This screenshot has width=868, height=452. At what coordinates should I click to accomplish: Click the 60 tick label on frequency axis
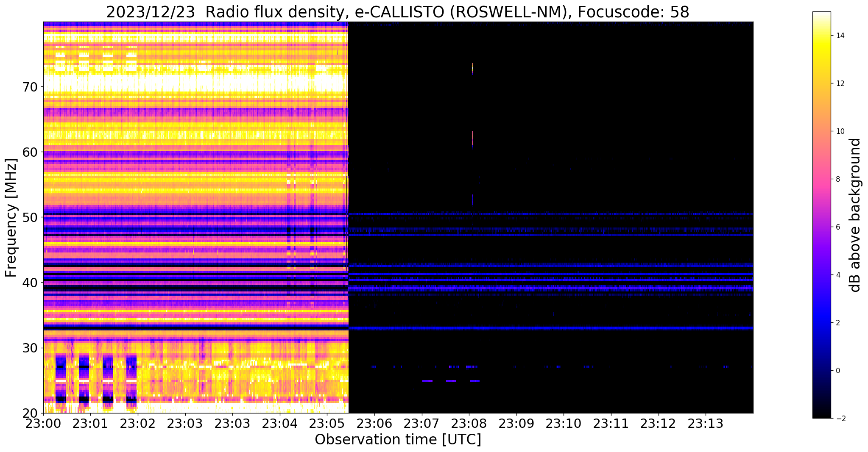tap(30, 152)
